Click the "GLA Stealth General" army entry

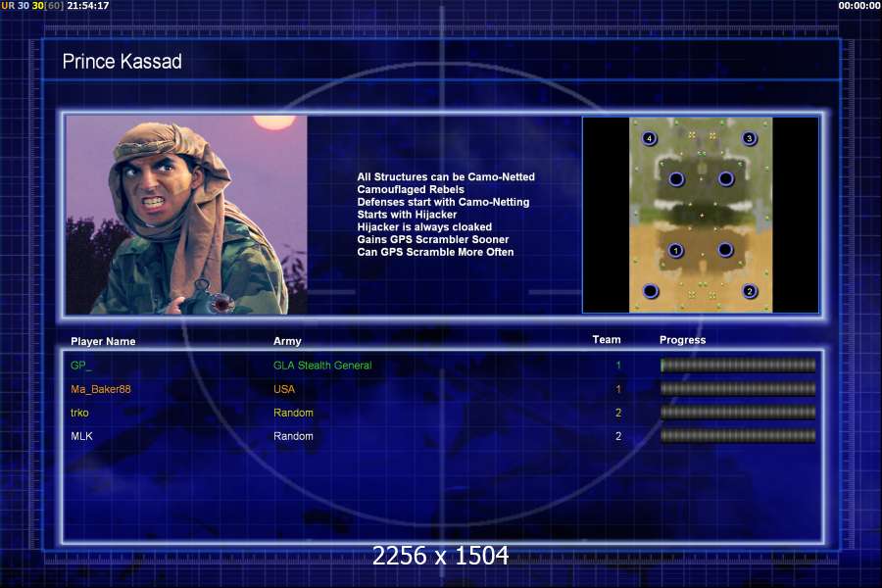322,366
